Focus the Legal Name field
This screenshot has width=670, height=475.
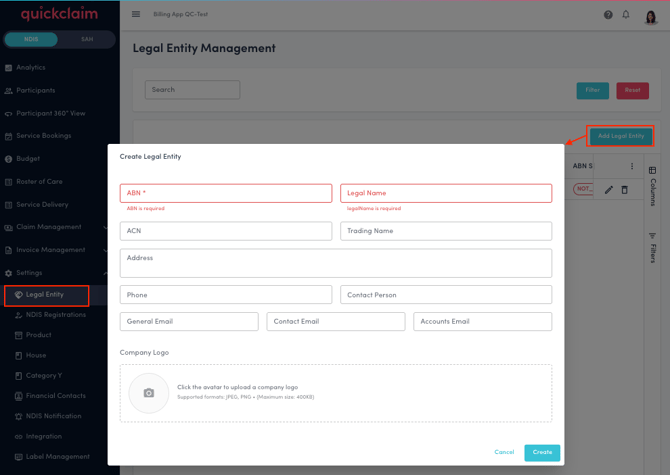tap(446, 193)
